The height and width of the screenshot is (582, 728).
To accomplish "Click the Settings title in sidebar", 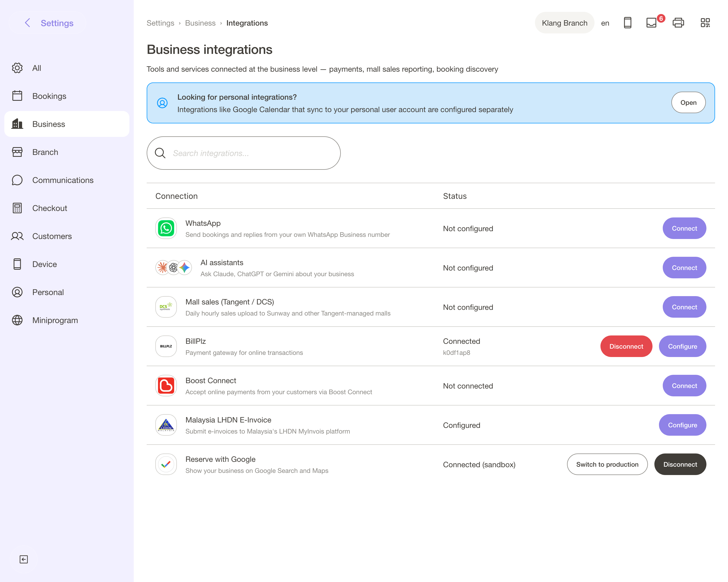I will point(57,23).
